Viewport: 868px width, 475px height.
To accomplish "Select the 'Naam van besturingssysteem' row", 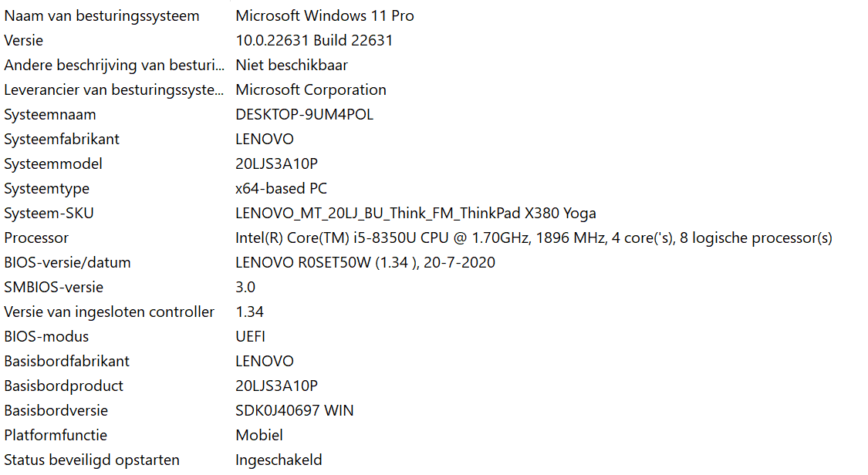I will point(102,16).
